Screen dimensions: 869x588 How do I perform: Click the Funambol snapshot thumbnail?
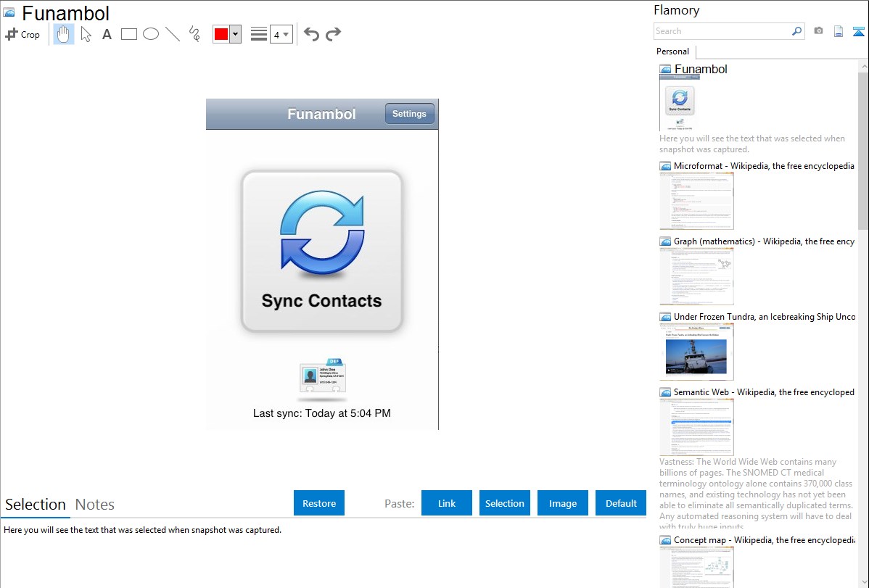point(680,103)
